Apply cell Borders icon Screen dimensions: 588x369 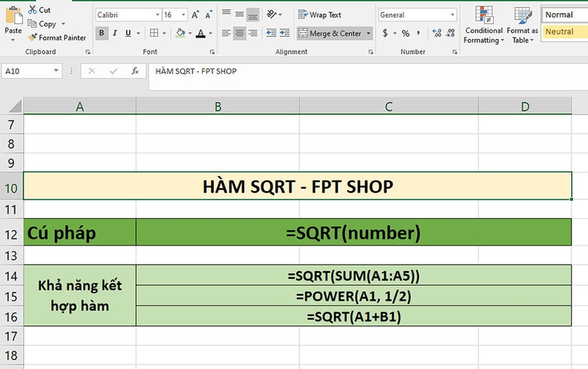tap(154, 33)
